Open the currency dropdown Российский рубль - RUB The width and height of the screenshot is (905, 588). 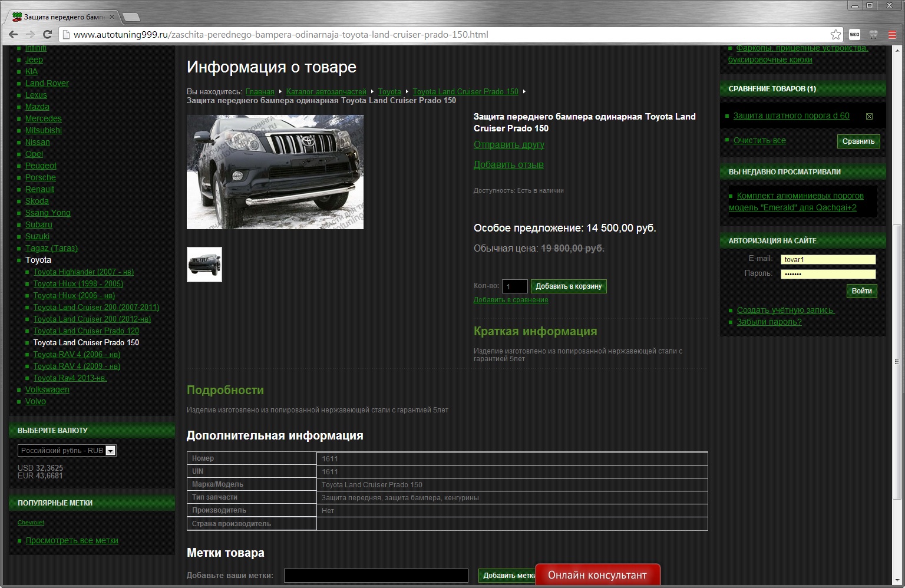click(67, 451)
